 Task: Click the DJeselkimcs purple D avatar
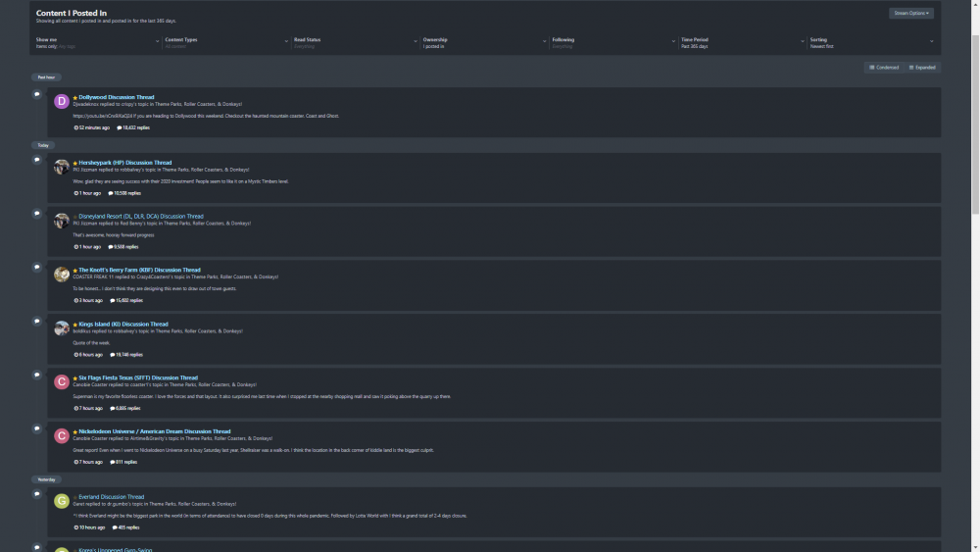click(62, 101)
